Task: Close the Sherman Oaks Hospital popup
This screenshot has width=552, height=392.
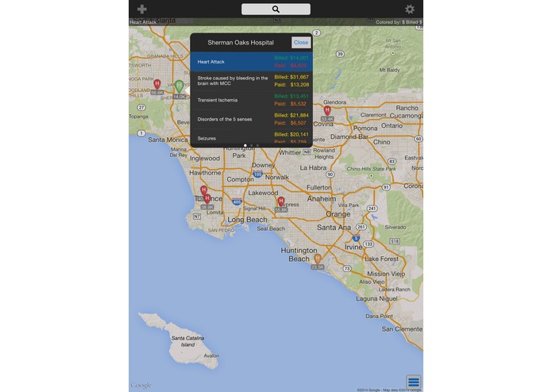Action: tap(301, 43)
